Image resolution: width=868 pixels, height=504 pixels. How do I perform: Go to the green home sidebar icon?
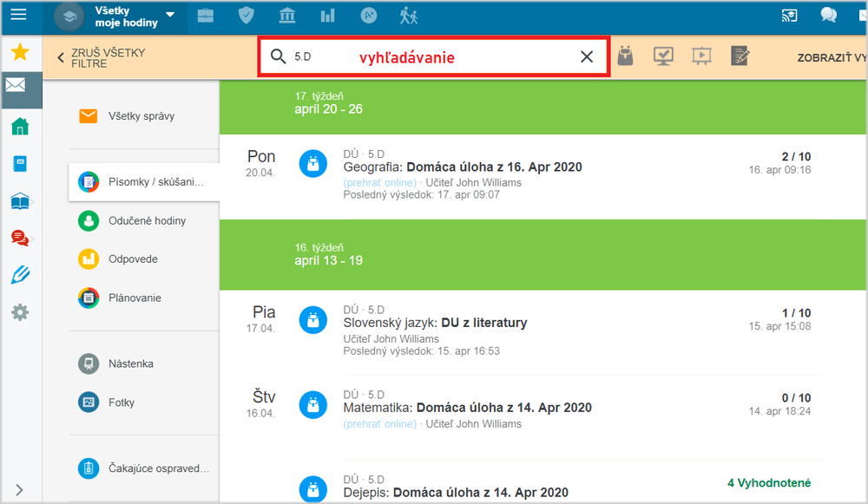(x=20, y=127)
